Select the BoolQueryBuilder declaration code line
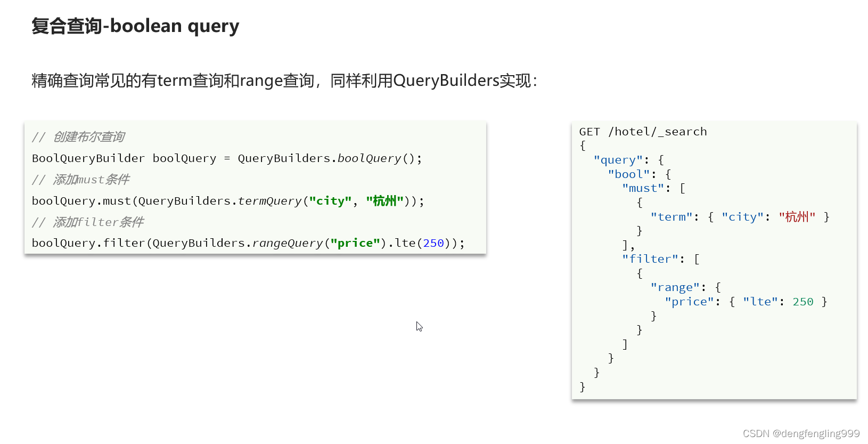This screenshot has height=444, width=868. 227,158
